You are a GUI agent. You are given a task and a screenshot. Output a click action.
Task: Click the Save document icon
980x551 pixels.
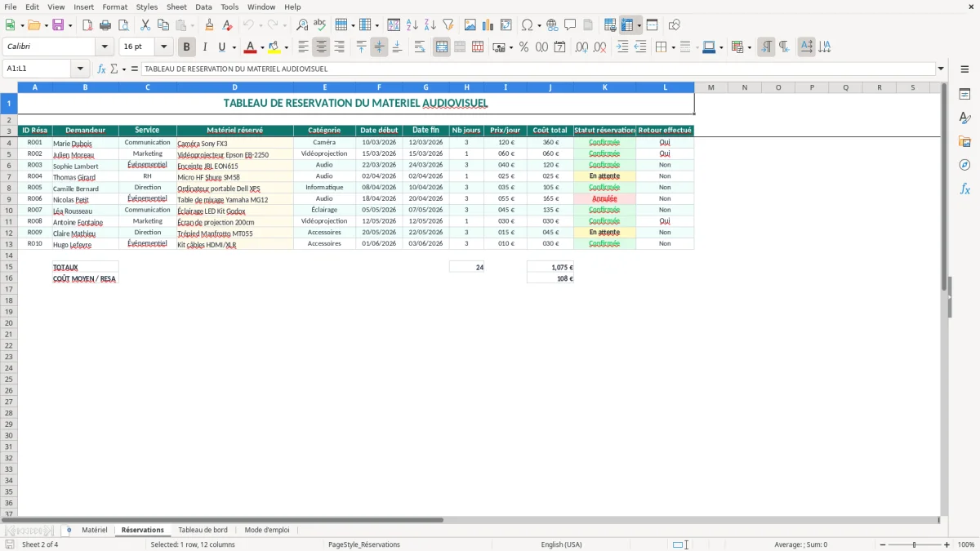click(58, 25)
